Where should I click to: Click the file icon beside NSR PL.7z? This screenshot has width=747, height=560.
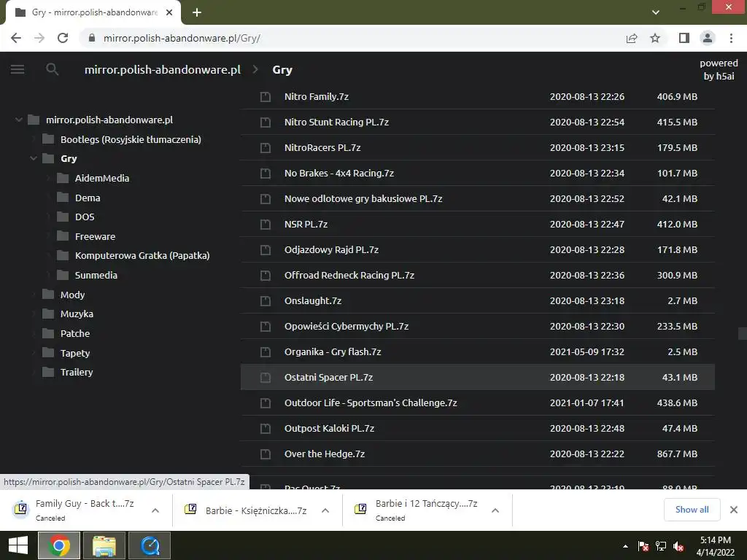coord(266,225)
